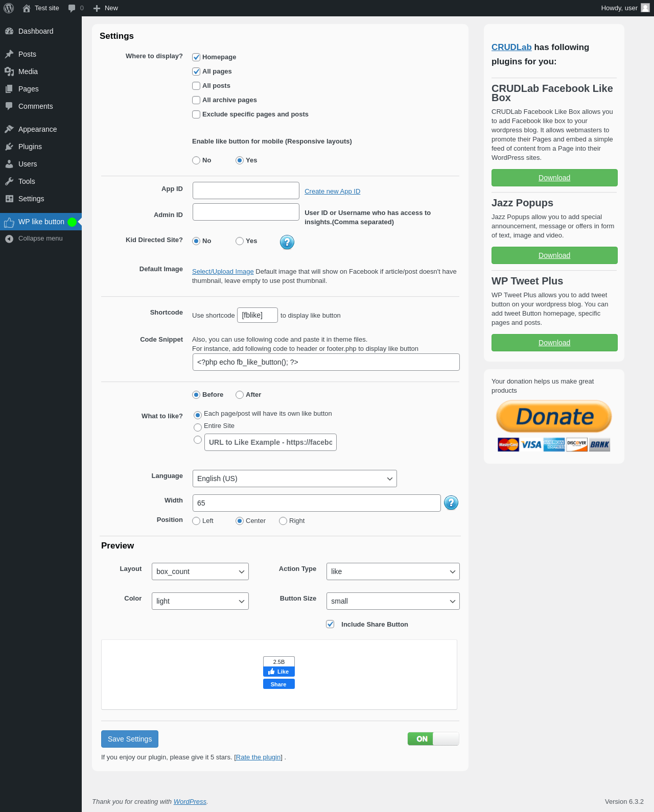Select the Entire Site radio option

coord(198,427)
